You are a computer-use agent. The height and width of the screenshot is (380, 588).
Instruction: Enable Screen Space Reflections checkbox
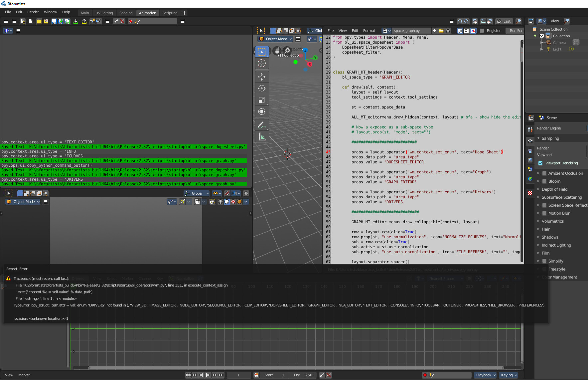pyautogui.click(x=544, y=205)
